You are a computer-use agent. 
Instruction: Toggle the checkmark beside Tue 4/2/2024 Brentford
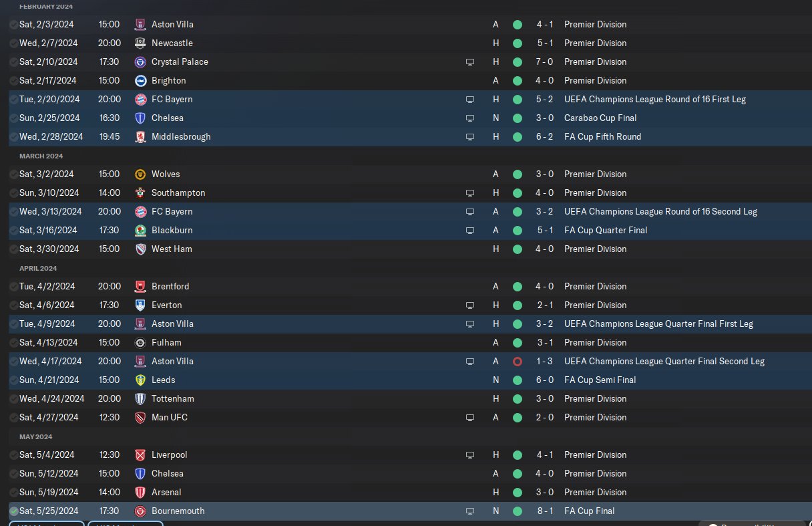tap(14, 286)
